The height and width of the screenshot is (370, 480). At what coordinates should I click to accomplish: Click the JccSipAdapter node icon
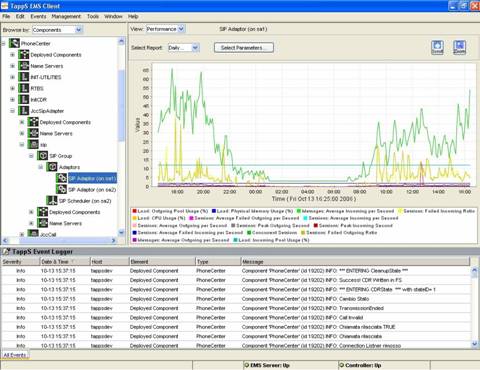[24, 111]
